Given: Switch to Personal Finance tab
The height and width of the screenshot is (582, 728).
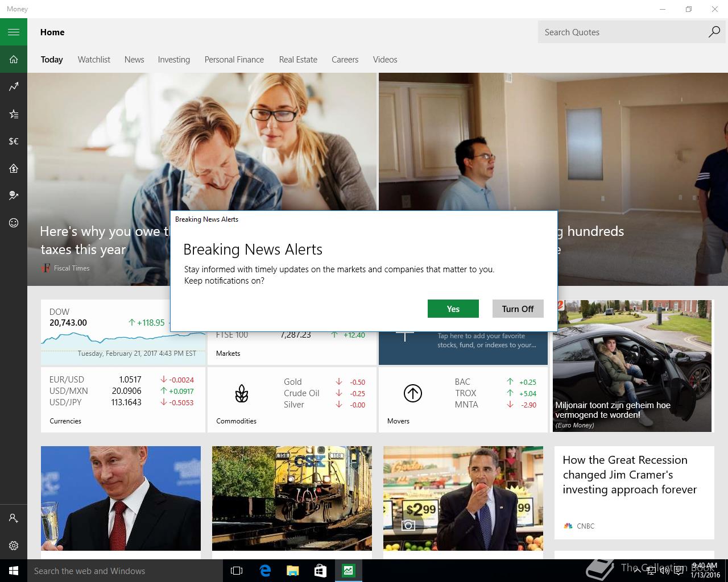Looking at the screenshot, I should point(234,60).
